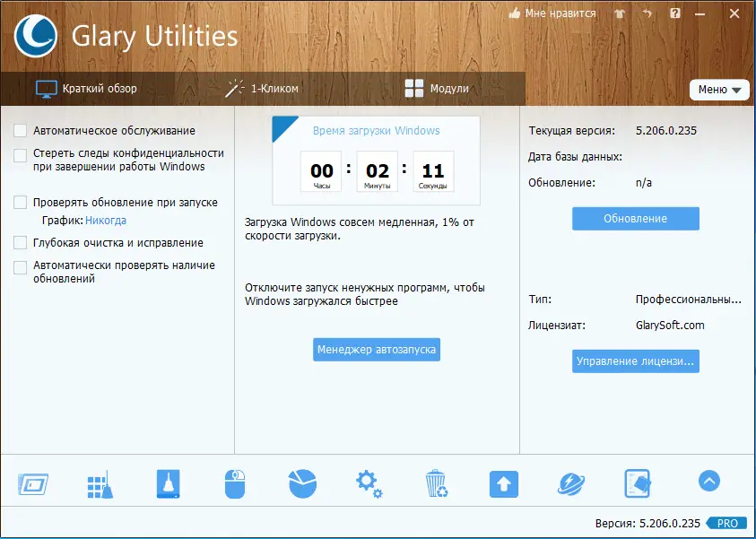Click the 'Время загрузки Windows' heading
The height and width of the screenshot is (539, 756).
point(376,131)
